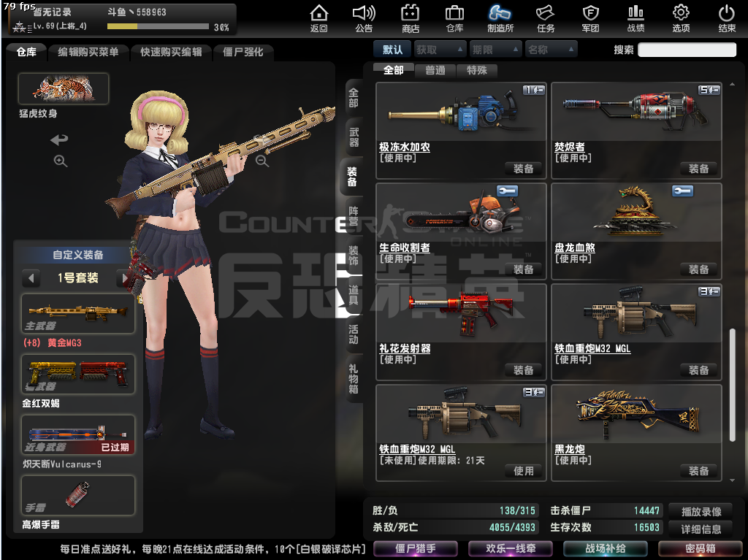Select the 全部 filter tab
748x560 pixels.
pyautogui.click(x=394, y=70)
